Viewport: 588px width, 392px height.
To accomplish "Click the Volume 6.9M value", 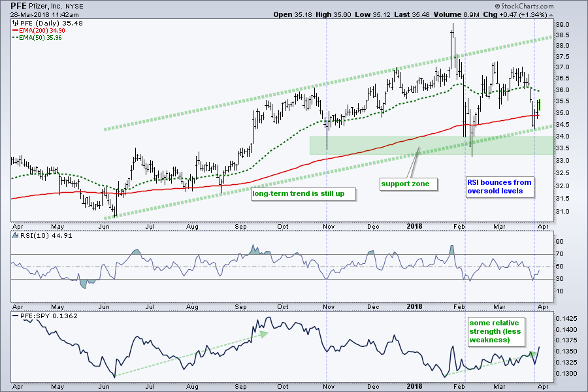I will 457,14.
